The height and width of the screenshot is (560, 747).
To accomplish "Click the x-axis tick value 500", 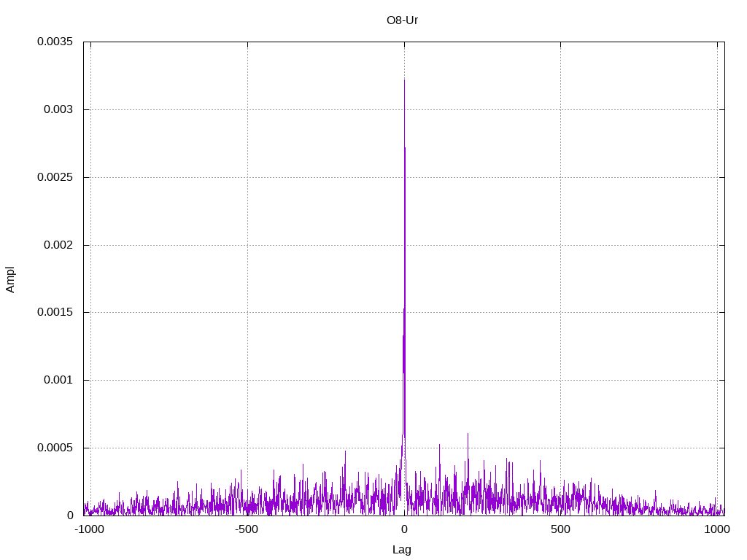I will (x=560, y=529).
